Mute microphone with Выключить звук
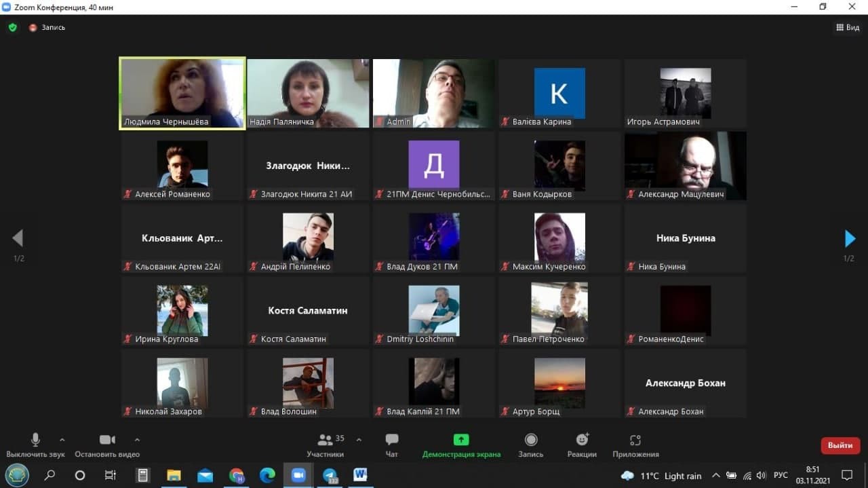The height and width of the screenshot is (488, 868). tap(35, 445)
